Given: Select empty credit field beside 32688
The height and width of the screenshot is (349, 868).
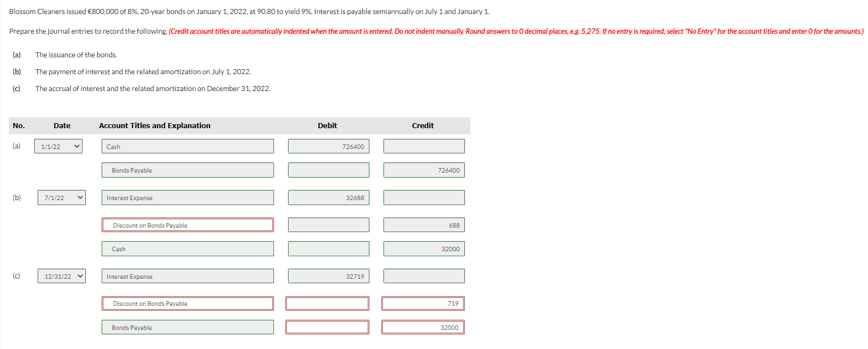Looking at the screenshot, I should [x=424, y=198].
